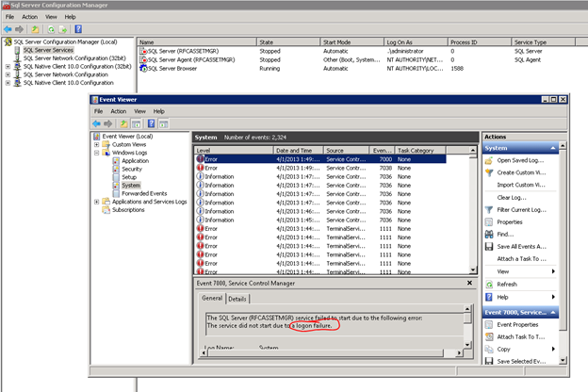The height and width of the screenshot is (392, 588).
Task: Click Copy icon in Actions pane
Action: pos(489,350)
